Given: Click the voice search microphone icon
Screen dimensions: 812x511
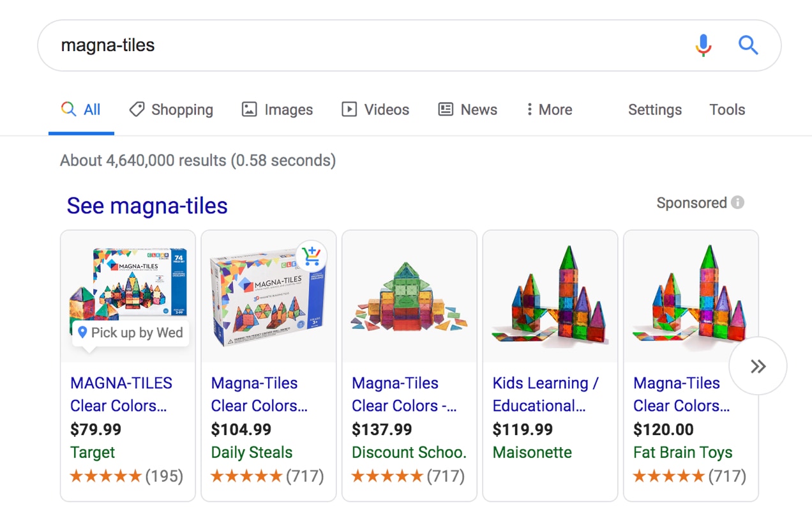Looking at the screenshot, I should (703, 45).
